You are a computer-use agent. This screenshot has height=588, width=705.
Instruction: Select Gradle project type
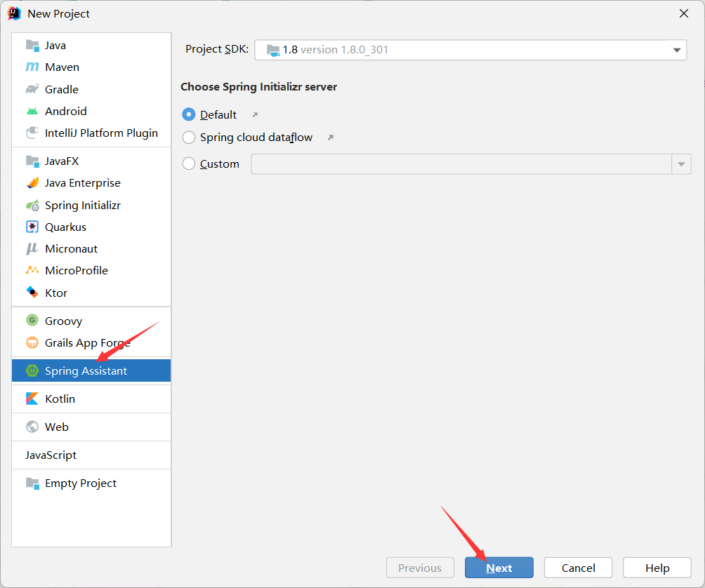91,89
